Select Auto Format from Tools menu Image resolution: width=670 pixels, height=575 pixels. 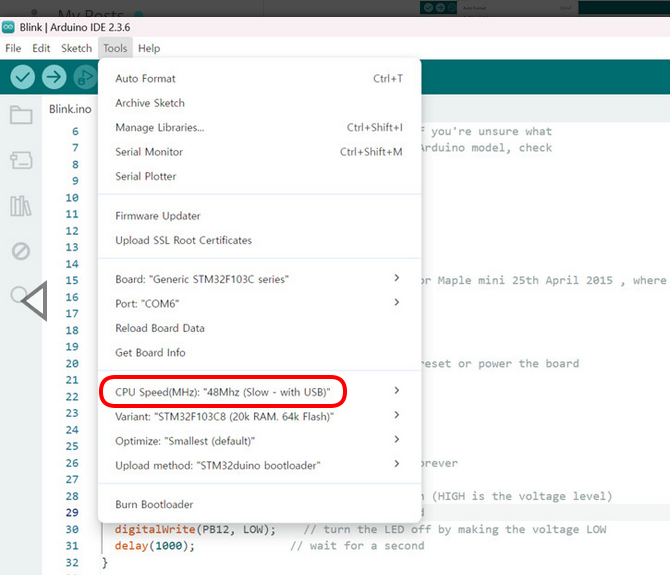pyautogui.click(x=259, y=79)
